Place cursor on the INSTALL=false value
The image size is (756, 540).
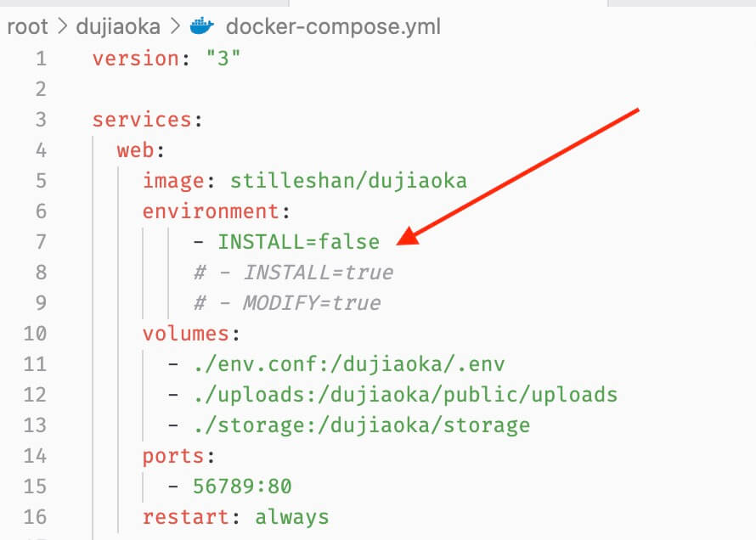click(x=298, y=242)
